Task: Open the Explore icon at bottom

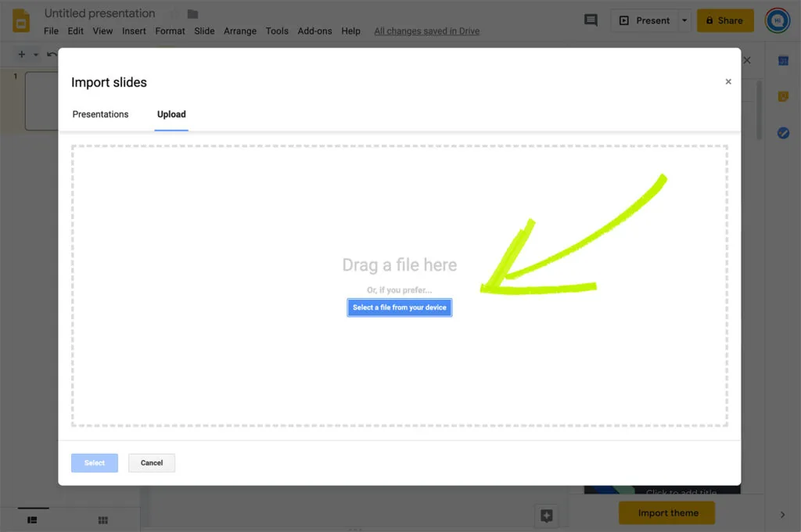Action: (x=547, y=516)
